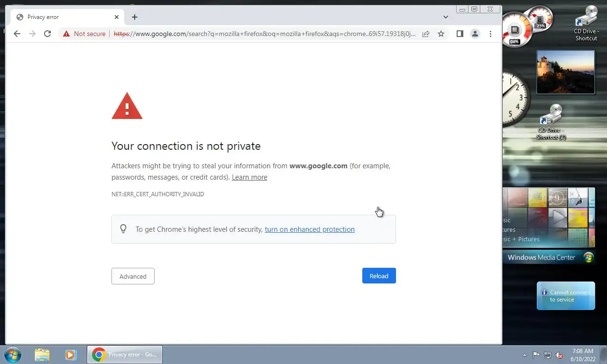
Task: Click the URL in the address bar
Action: click(x=265, y=34)
